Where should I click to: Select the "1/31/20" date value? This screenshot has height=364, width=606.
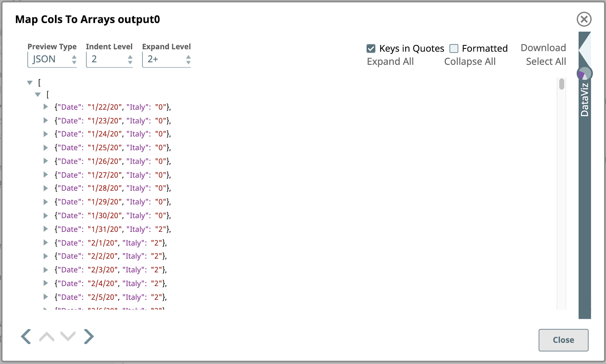click(x=105, y=229)
